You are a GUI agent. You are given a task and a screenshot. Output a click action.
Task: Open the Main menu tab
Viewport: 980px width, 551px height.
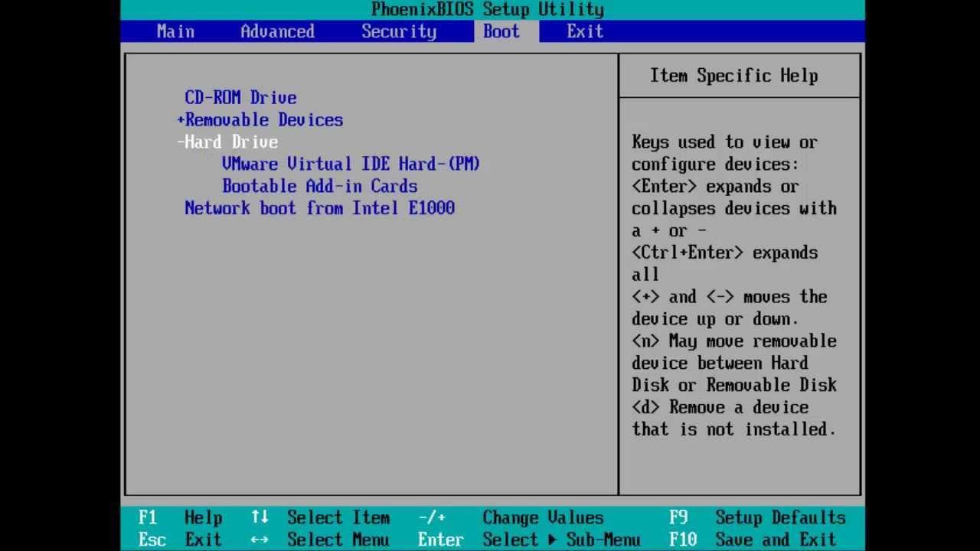tap(175, 31)
